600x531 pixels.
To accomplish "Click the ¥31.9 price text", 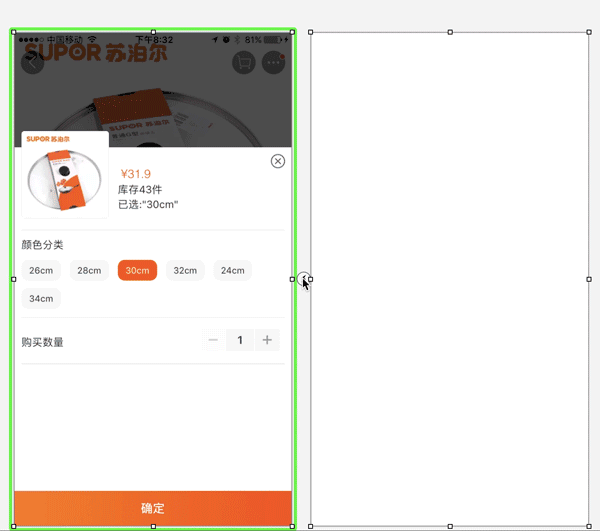I will click(136, 174).
